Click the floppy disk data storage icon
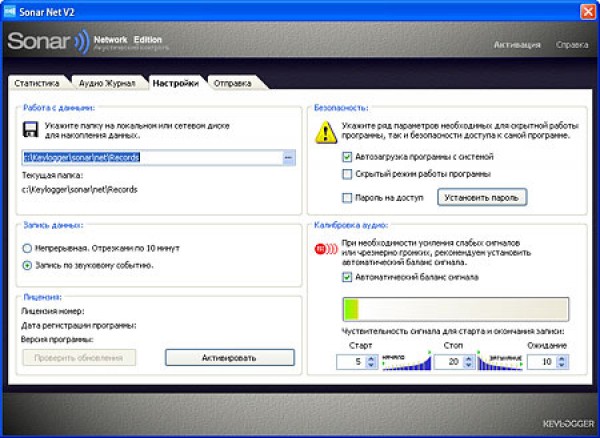 30,129
